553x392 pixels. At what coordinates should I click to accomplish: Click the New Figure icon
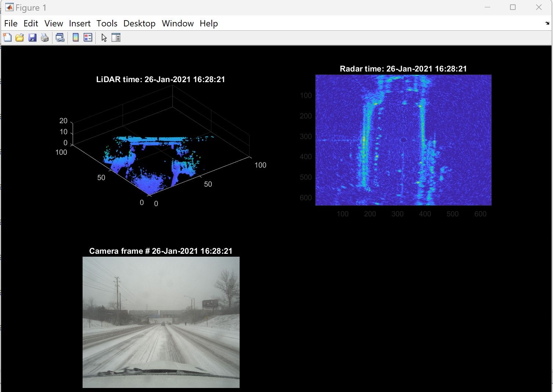click(7, 37)
